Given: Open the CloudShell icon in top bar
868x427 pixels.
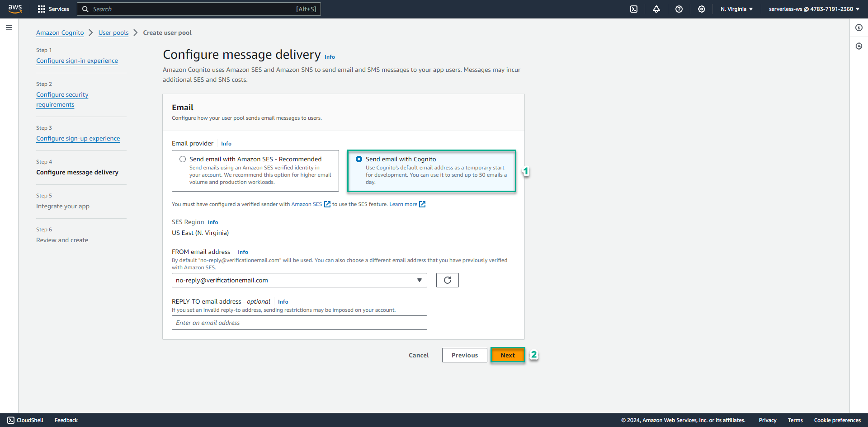Looking at the screenshot, I should point(634,9).
